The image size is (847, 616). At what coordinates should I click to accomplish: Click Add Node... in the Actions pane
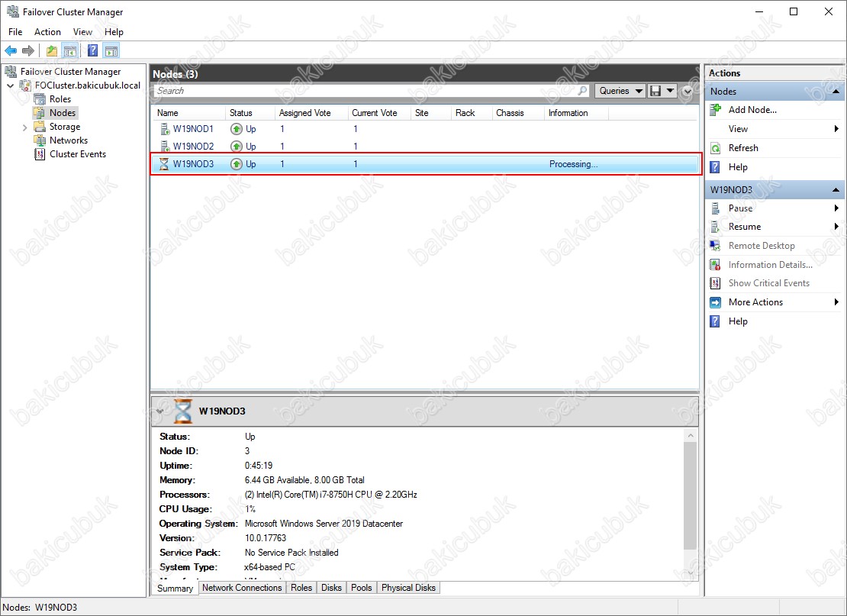click(x=752, y=110)
